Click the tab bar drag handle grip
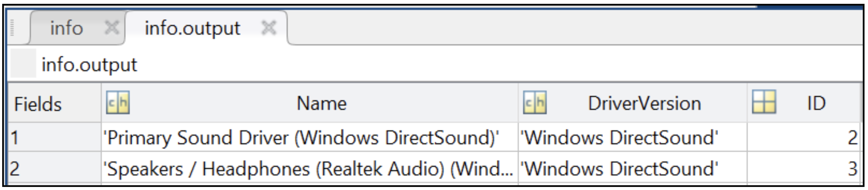This screenshot has width=868, height=190. pos(13,28)
